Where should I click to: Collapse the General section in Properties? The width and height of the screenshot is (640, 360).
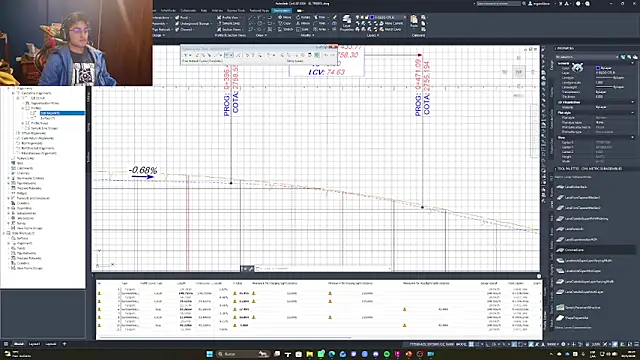tap(633, 63)
